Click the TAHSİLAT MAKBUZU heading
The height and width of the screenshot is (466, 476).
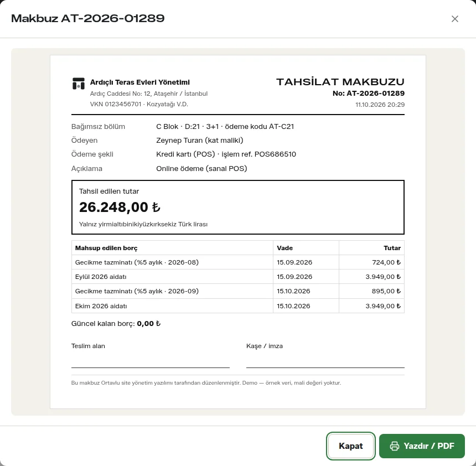click(x=340, y=82)
